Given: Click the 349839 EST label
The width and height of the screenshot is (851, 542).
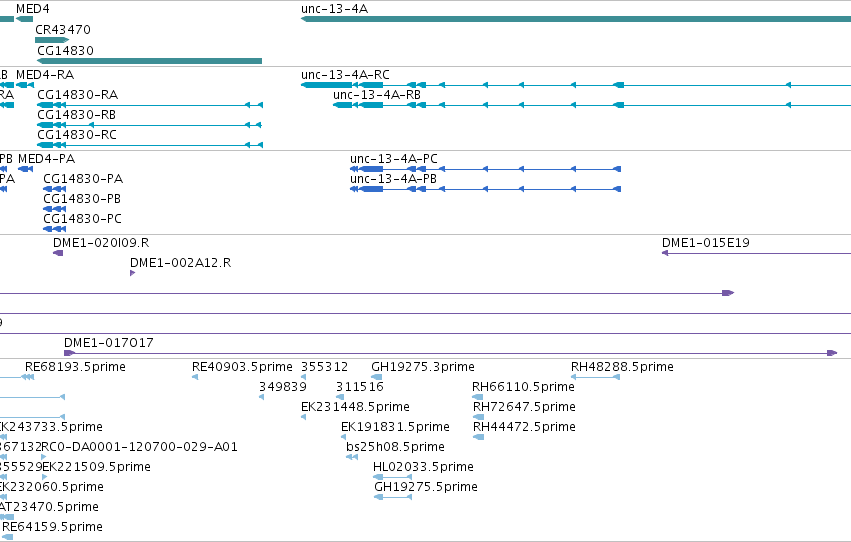Looking at the screenshot, I should point(283,387).
